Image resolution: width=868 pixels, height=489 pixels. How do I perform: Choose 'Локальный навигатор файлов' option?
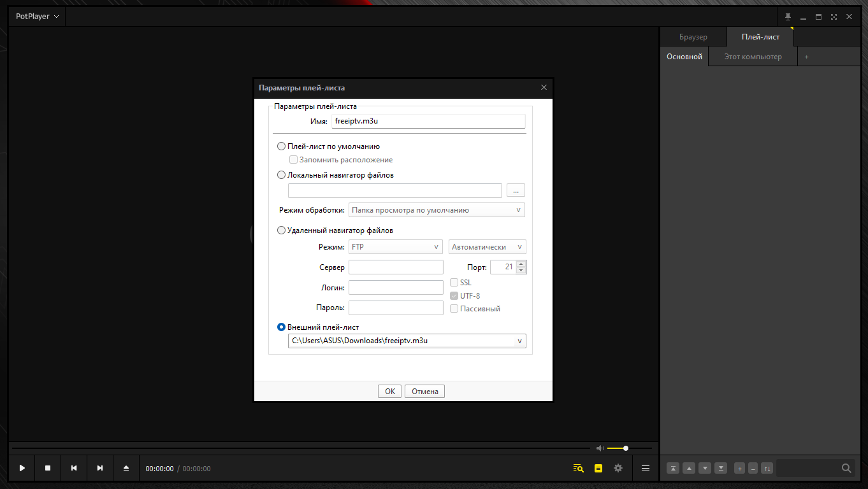(282, 175)
